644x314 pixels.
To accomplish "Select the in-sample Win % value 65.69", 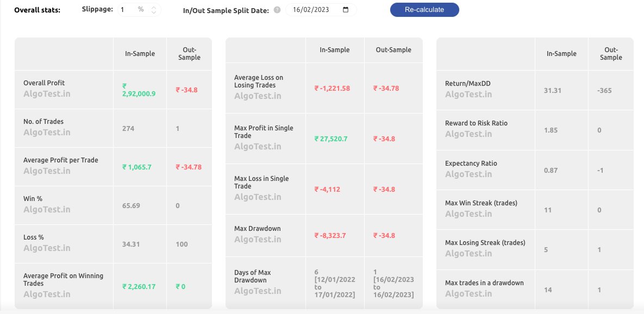I will point(131,206).
